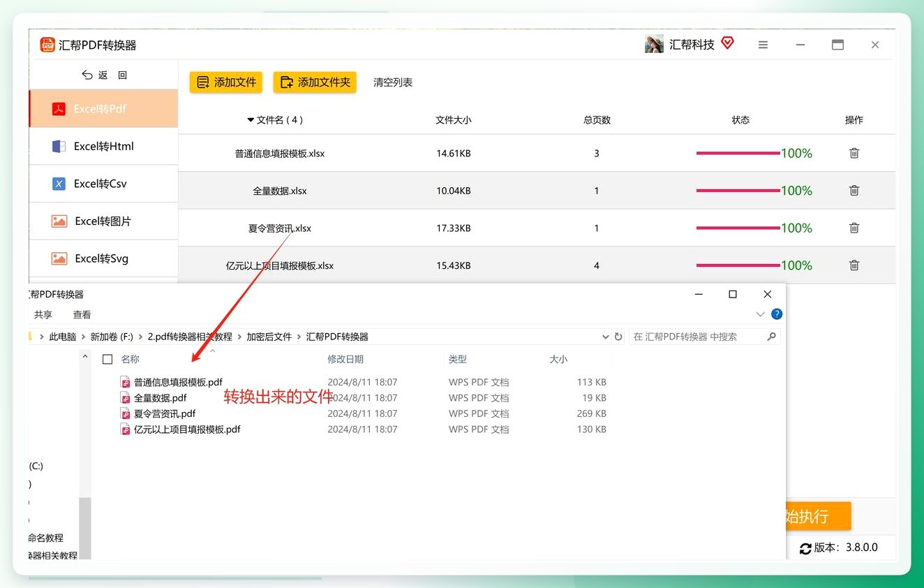
Task: Go back using the 返回 button
Action: click(105, 75)
